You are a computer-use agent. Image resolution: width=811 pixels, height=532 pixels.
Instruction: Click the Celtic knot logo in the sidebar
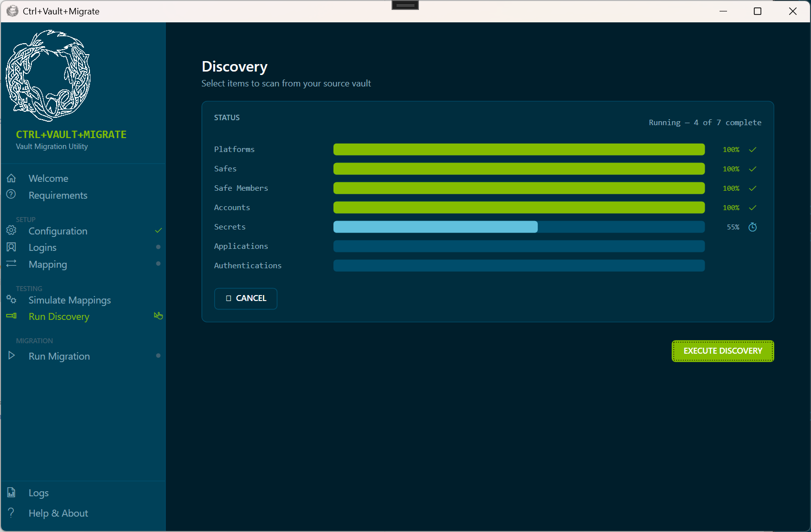pos(48,76)
